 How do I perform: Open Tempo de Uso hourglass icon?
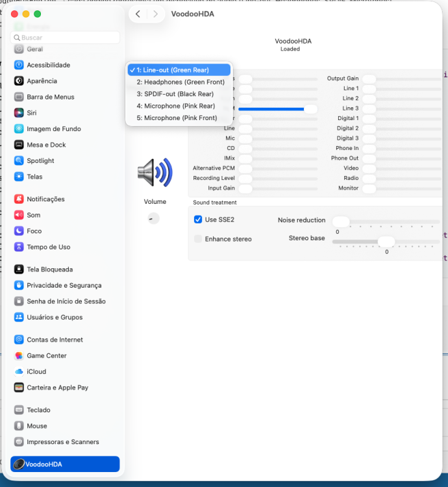(x=19, y=247)
